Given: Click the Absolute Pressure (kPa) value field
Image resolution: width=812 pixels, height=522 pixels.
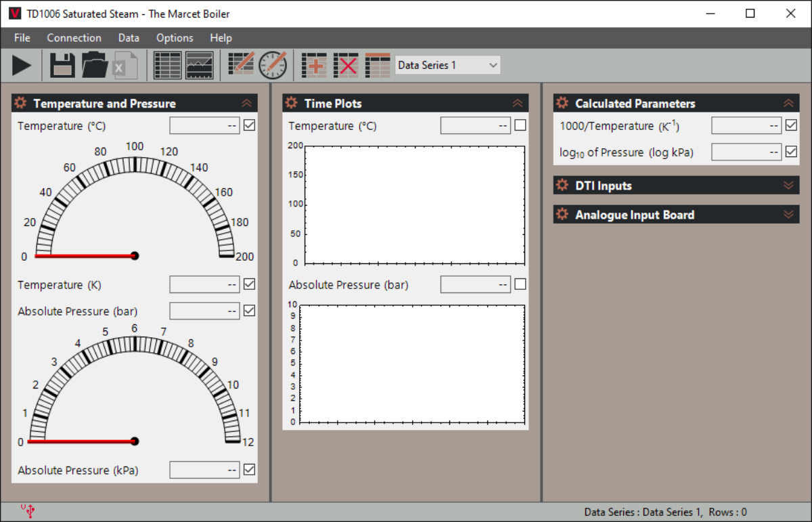Looking at the screenshot, I should (204, 470).
